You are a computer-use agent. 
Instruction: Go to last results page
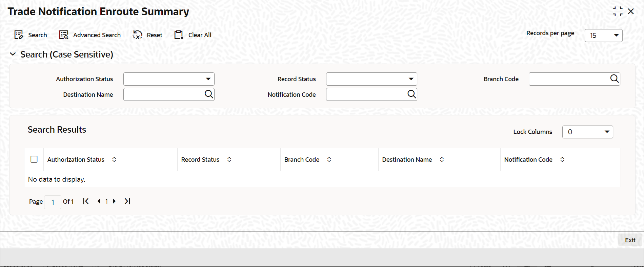pos(127,201)
